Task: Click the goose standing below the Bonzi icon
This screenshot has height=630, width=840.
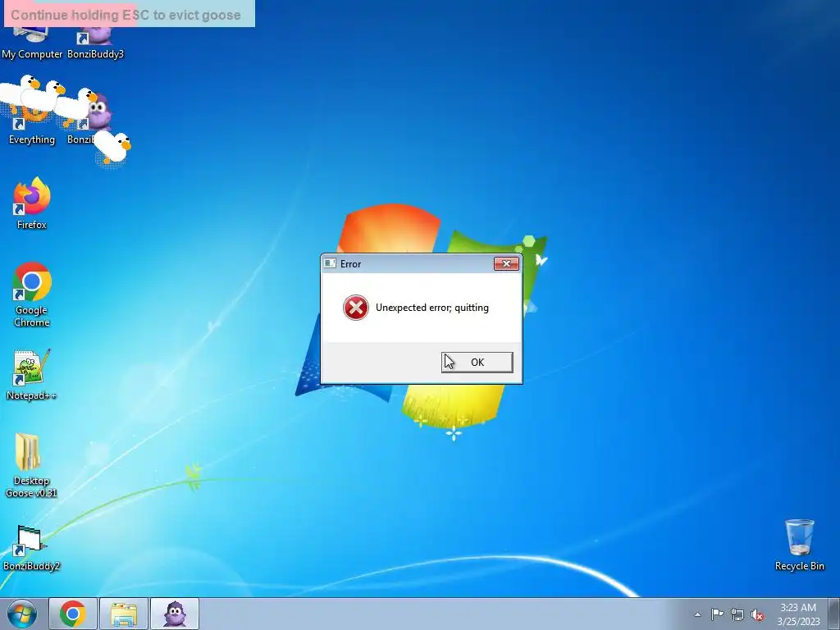Action: click(113, 148)
